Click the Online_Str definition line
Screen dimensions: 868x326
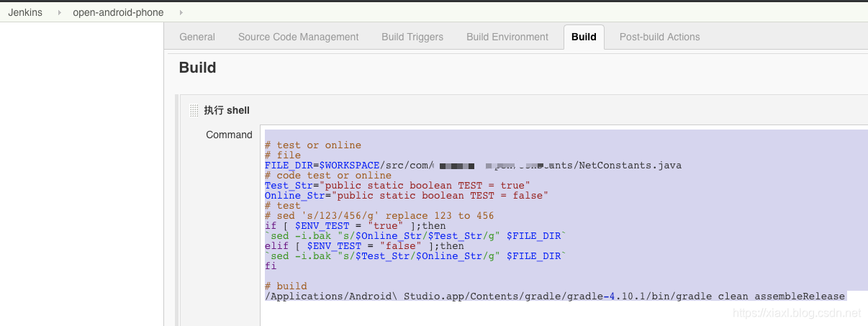pyautogui.click(x=407, y=196)
